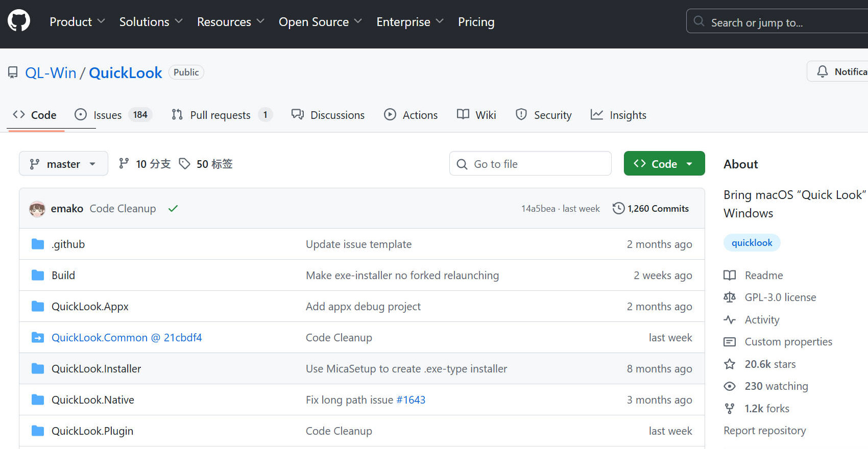This screenshot has width=868, height=449.
Task: Click the branch icon next to 10
Action: coord(124,163)
